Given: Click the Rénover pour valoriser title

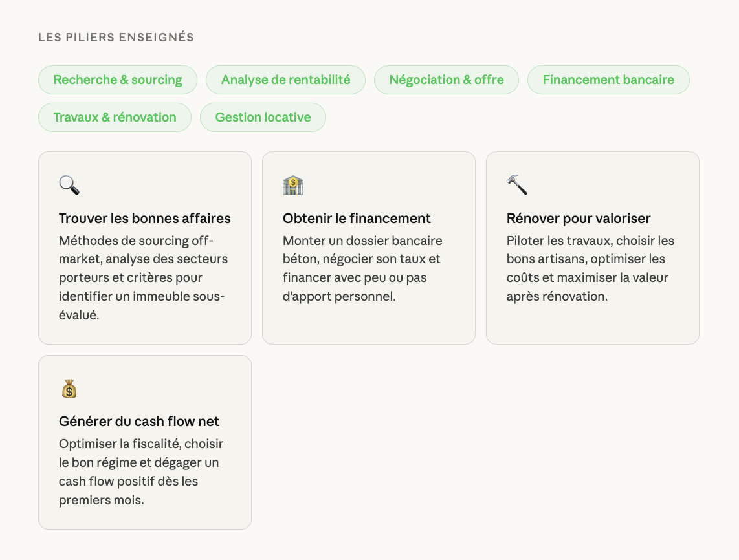Looking at the screenshot, I should (x=579, y=219).
